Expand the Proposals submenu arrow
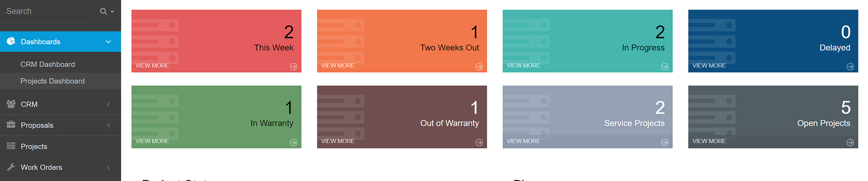The width and height of the screenshot is (868, 181). tap(109, 125)
